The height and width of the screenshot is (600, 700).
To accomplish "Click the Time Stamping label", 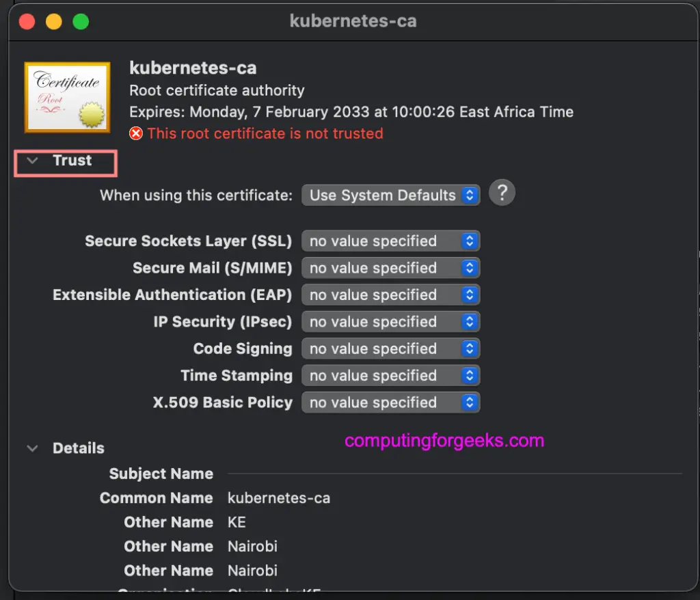I will click(237, 375).
